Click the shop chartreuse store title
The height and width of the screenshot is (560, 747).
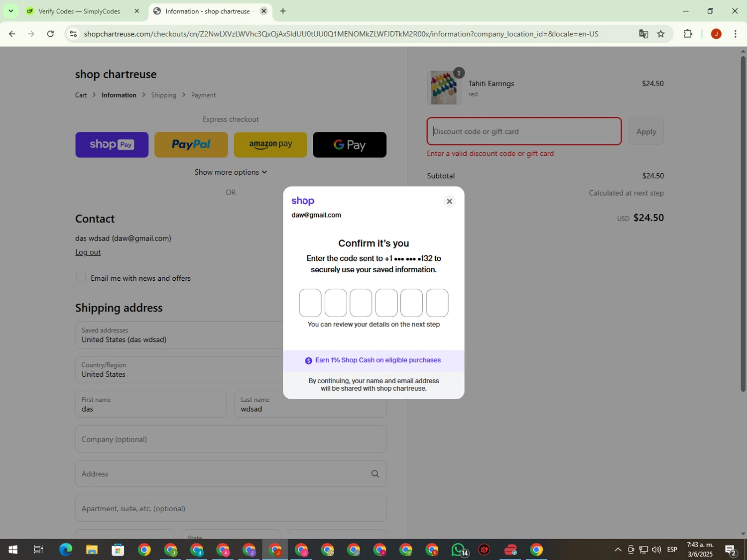click(x=116, y=74)
